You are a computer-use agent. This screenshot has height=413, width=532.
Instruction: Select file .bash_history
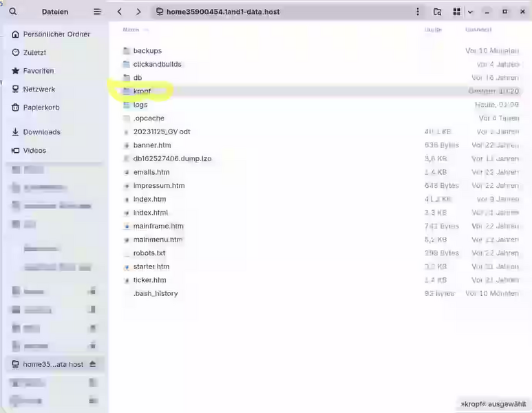tap(320, 293)
